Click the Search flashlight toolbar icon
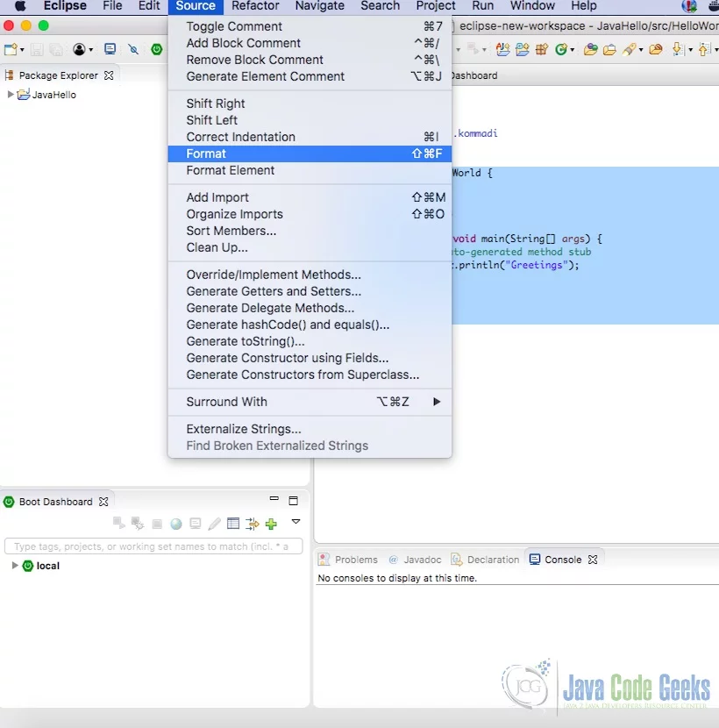The width and height of the screenshot is (719, 728). click(x=629, y=49)
